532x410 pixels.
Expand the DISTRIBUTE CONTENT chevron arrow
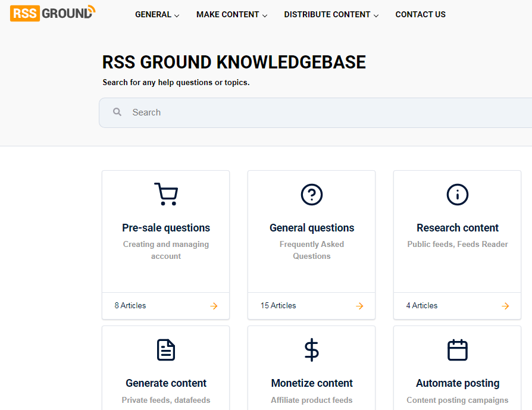(x=376, y=15)
